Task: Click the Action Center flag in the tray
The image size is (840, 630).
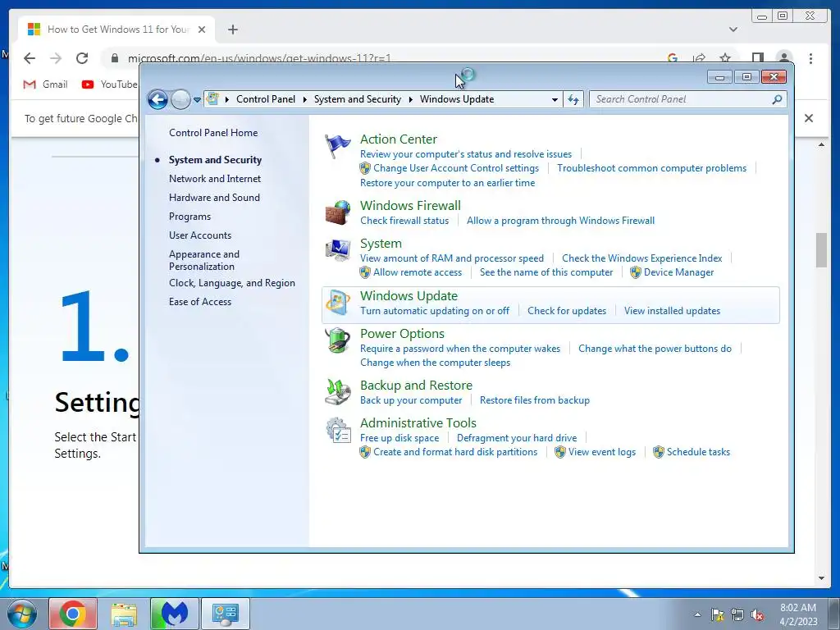Action: click(717, 615)
